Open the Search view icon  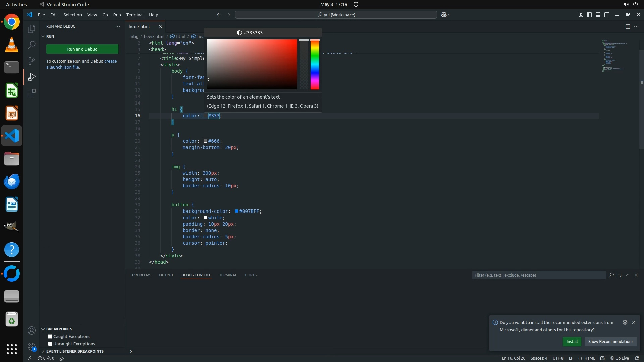[x=31, y=45]
